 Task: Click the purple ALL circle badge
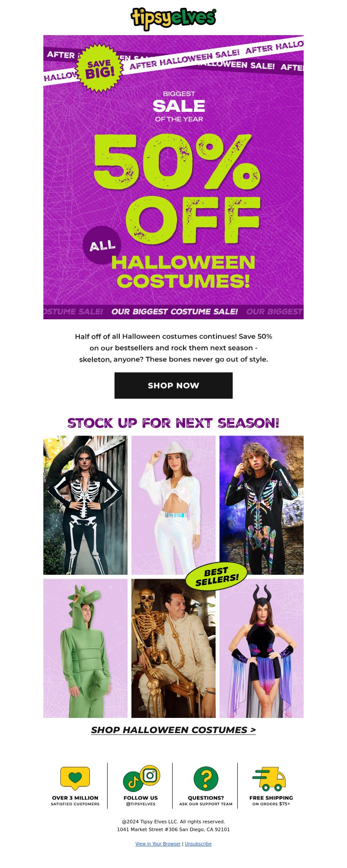102,245
